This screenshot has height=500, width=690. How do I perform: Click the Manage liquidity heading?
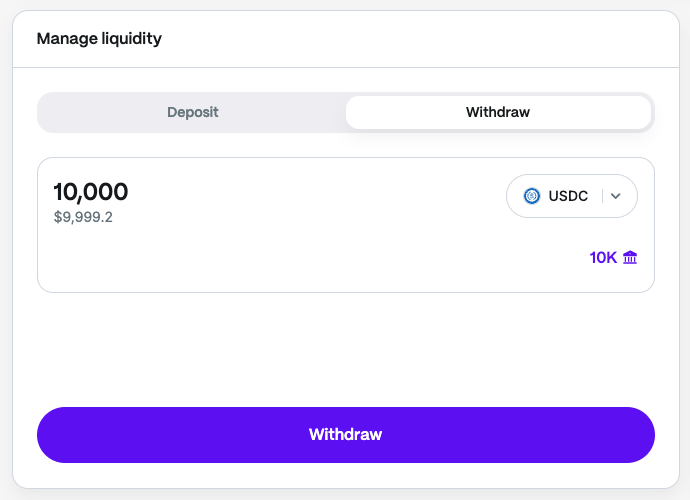point(99,39)
